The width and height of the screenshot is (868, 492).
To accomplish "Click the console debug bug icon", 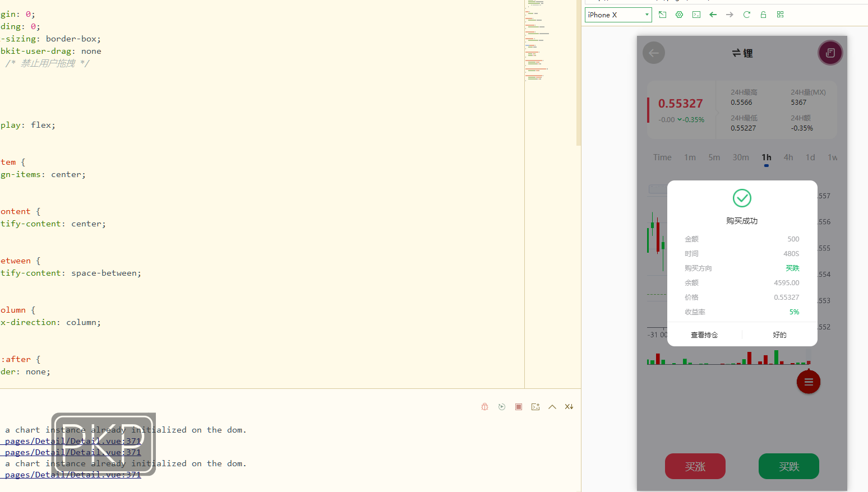I will coord(485,407).
